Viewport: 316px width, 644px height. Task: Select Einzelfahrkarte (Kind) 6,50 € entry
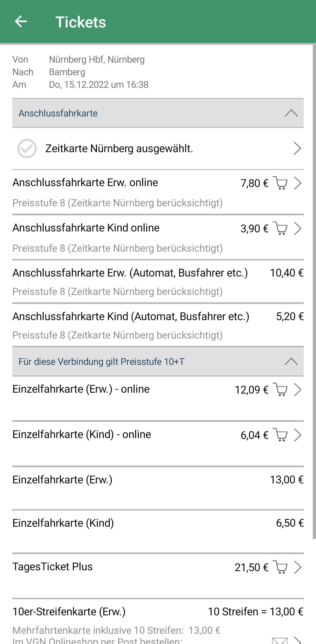coord(158,531)
